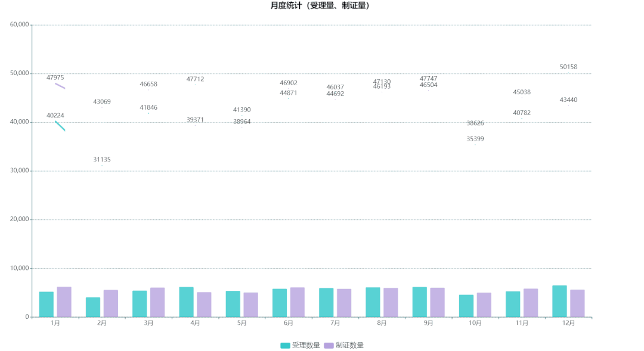The height and width of the screenshot is (351, 644).
Task: Select the teal 受理数量 bar for 7月
Action: (326, 303)
